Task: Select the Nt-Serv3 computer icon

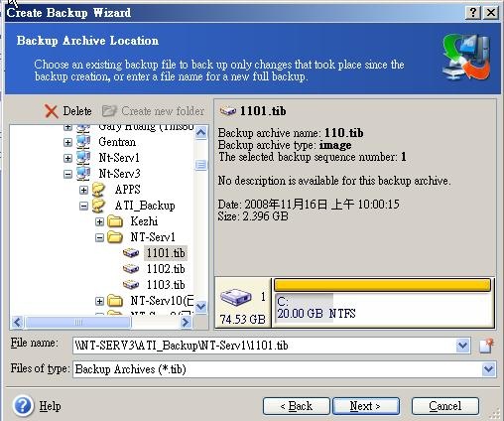Action: pyautogui.click(x=83, y=174)
